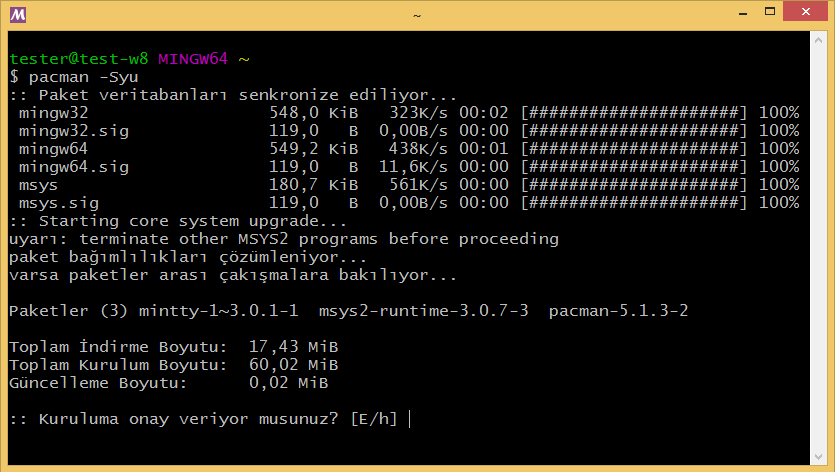
Task: Click the 'mintty-1~3.0.1-1' package name
Action: coord(218,311)
